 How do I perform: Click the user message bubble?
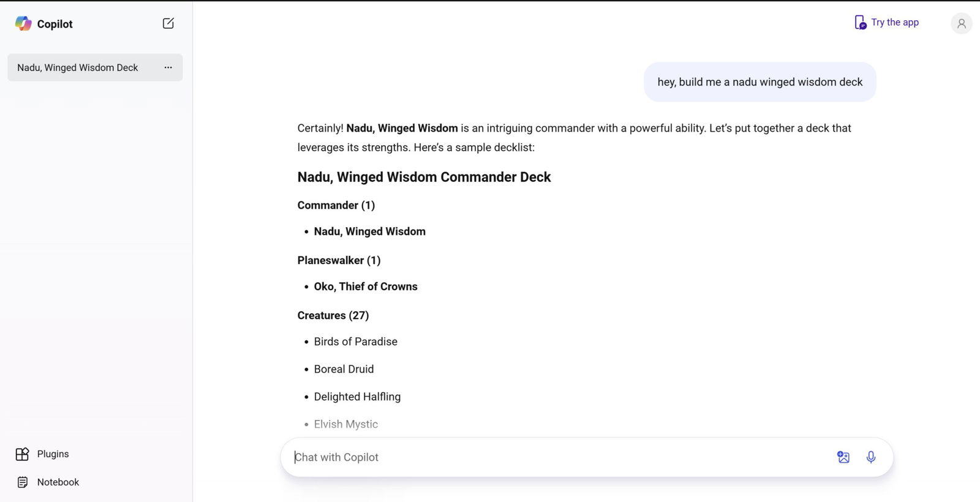coord(759,82)
